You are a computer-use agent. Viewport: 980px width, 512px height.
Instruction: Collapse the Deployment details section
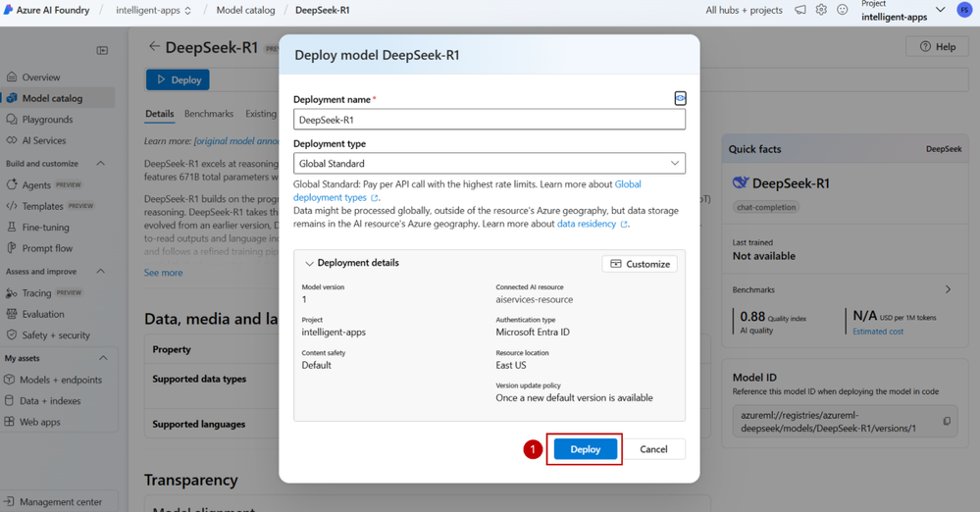coord(309,263)
